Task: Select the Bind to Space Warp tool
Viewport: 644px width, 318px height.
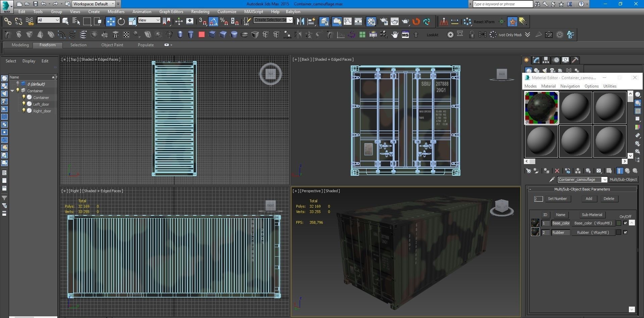Action: click(30, 22)
